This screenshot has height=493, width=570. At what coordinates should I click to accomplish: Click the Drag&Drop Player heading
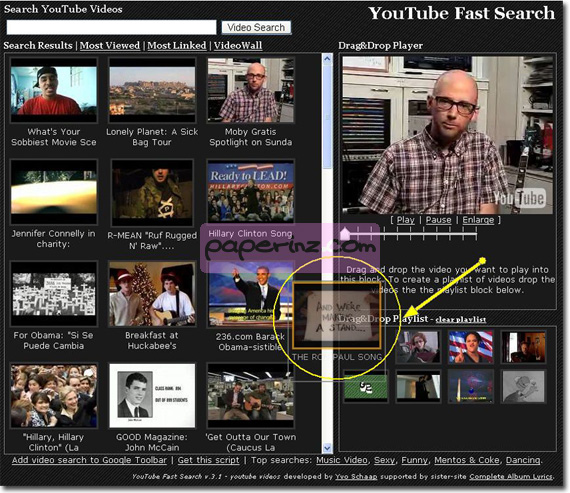(x=380, y=45)
